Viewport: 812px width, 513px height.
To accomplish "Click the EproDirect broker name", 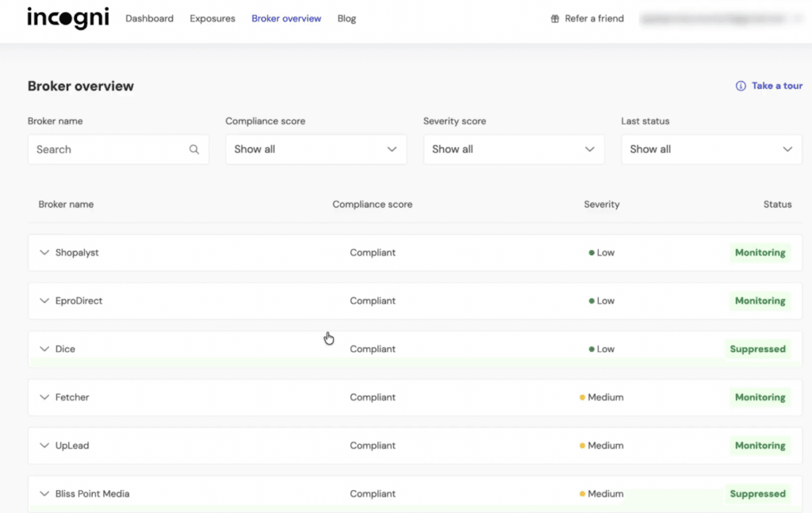I will pyautogui.click(x=79, y=301).
